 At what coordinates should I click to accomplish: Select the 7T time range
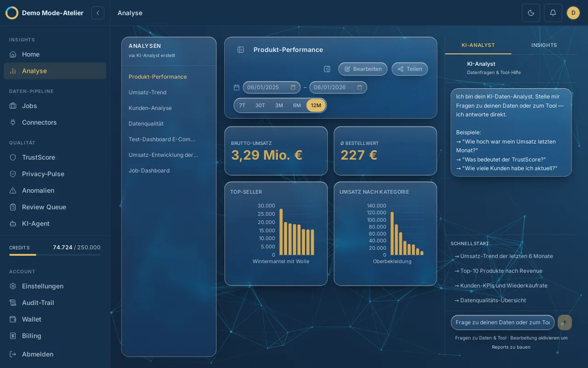(x=242, y=105)
